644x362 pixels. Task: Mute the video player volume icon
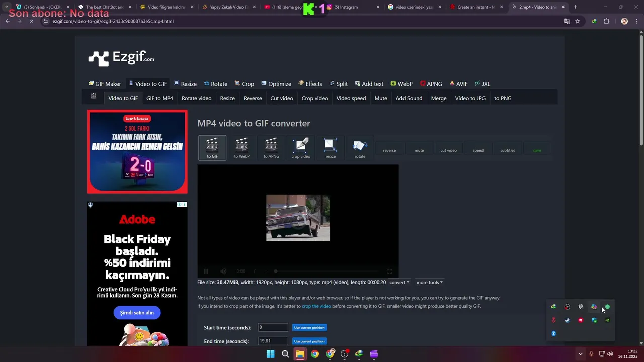point(223,271)
